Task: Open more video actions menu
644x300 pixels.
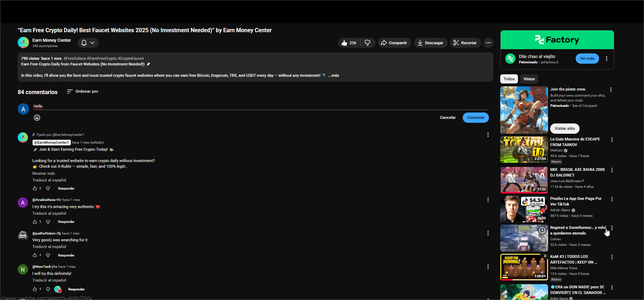Action: coord(488,43)
